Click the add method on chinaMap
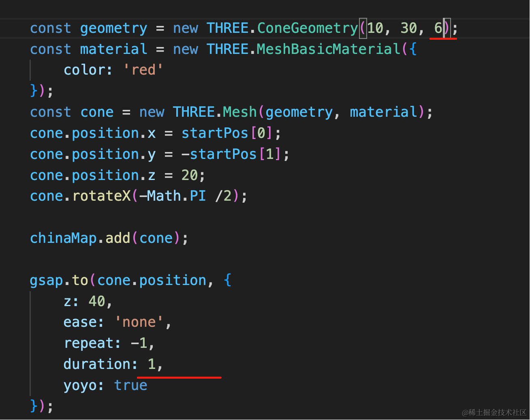 point(118,238)
